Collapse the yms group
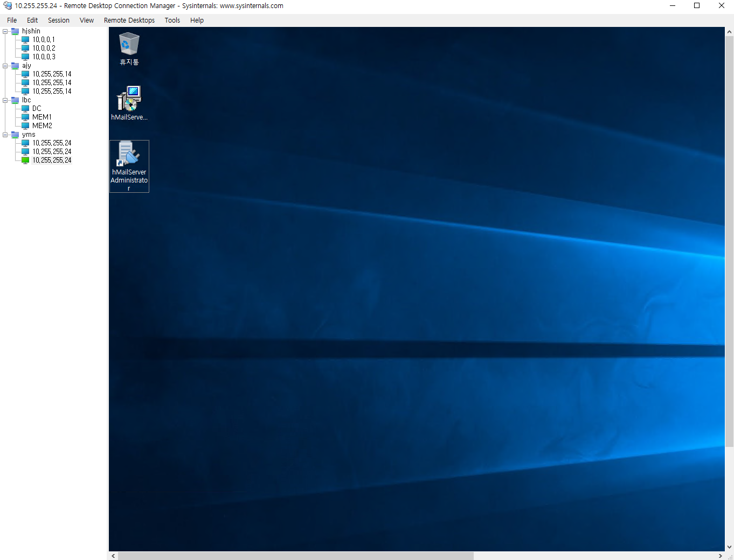 [x=5, y=135]
